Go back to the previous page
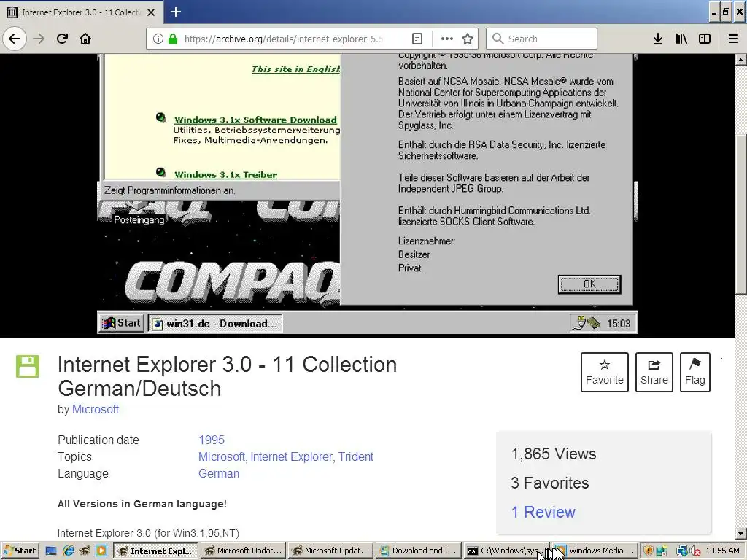747x560 pixels. pos(15,39)
